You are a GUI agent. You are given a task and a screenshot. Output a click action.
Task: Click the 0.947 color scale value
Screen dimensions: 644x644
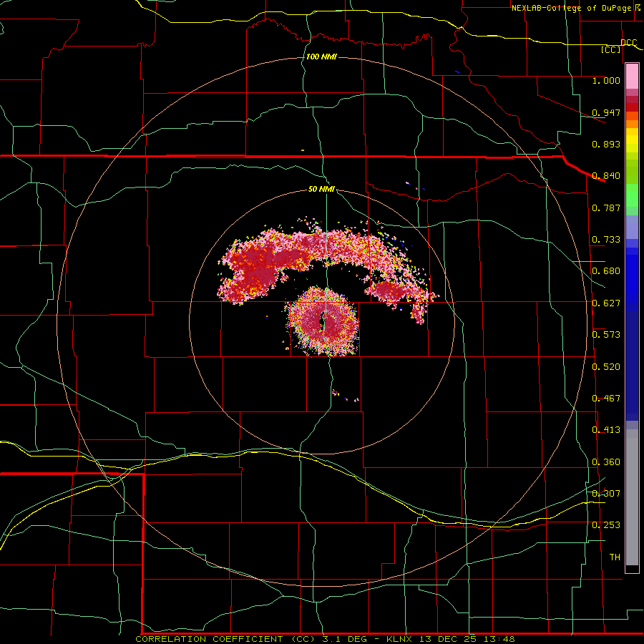(x=606, y=112)
